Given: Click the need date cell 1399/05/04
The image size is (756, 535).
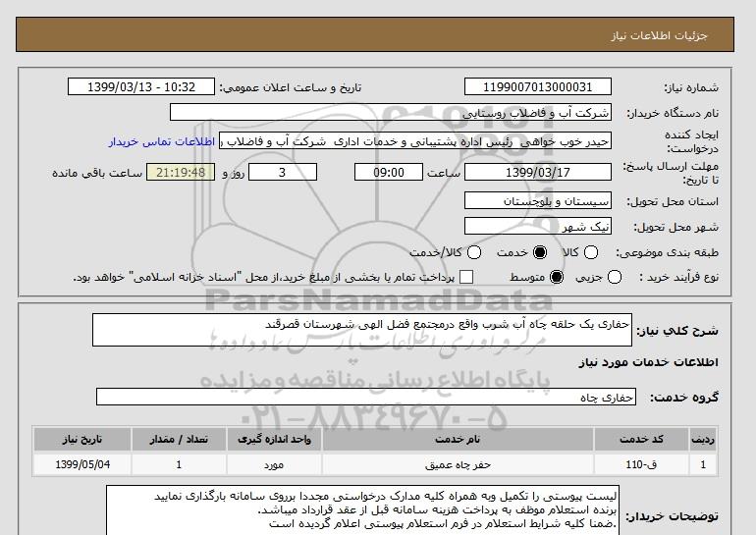Looking at the screenshot, I should [x=82, y=464].
